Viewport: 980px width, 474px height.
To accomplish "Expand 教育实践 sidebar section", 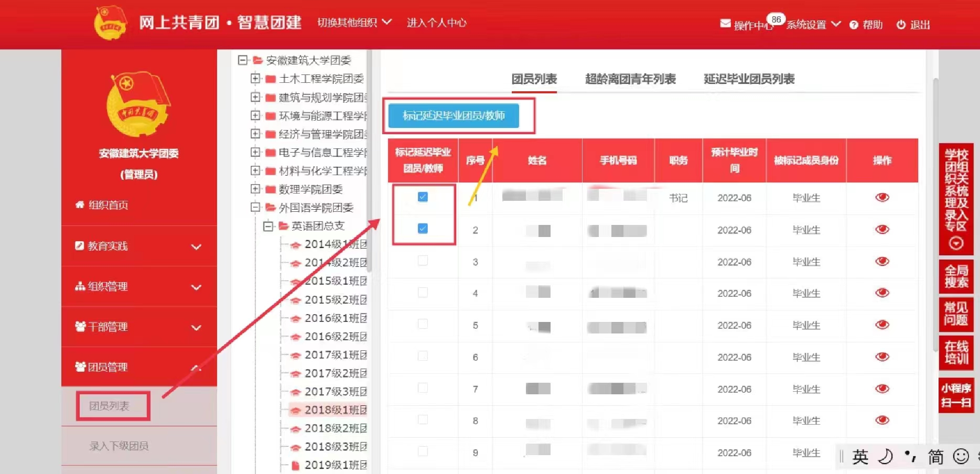I will [x=139, y=246].
